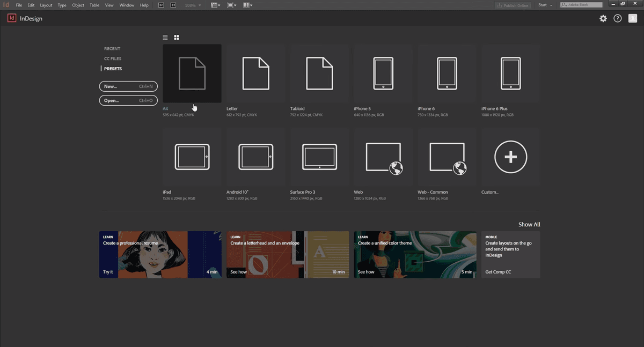The width and height of the screenshot is (644, 347).
Task: Open the Table menu
Action: pos(94,5)
